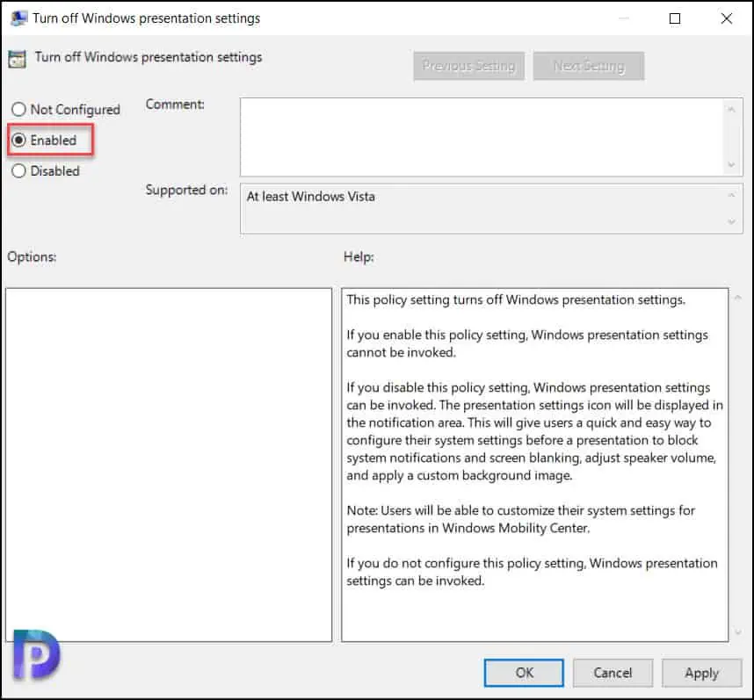Close the policy dialog window
Image resolution: width=754 pixels, height=700 pixels.
[726, 18]
